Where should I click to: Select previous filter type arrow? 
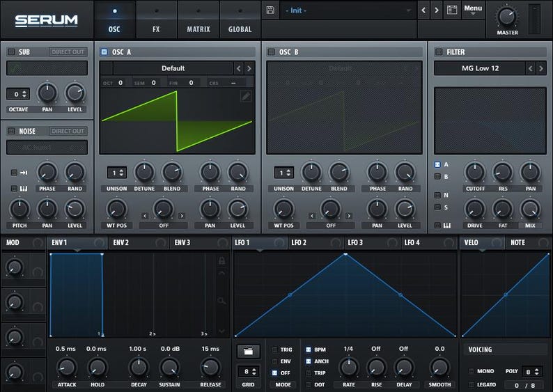click(531, 68)
